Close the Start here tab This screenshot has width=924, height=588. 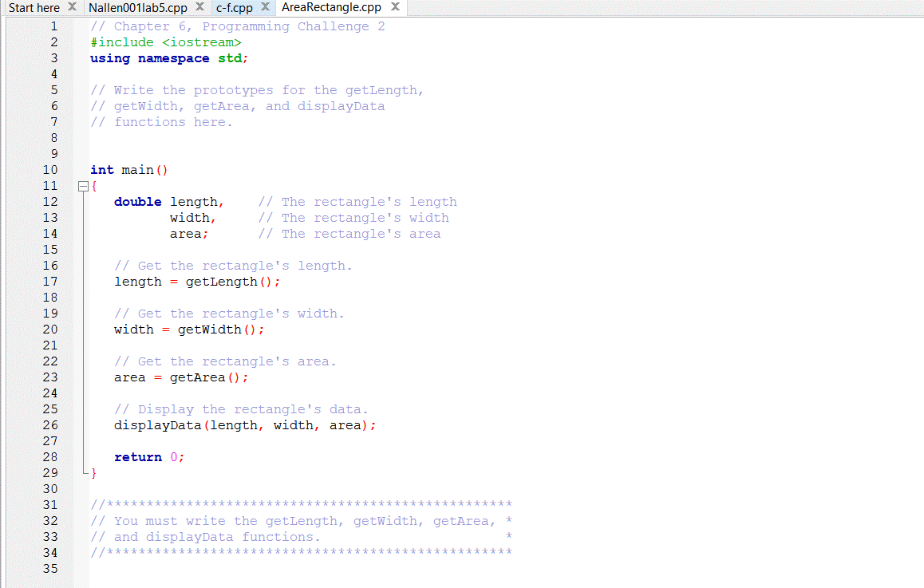coord(72,7)
